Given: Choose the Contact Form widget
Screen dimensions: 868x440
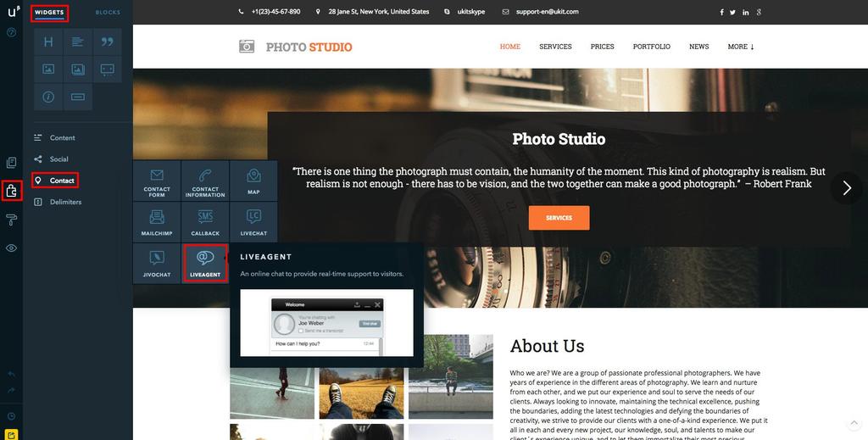Looking at the screenshot, I should tap(157, 181).
